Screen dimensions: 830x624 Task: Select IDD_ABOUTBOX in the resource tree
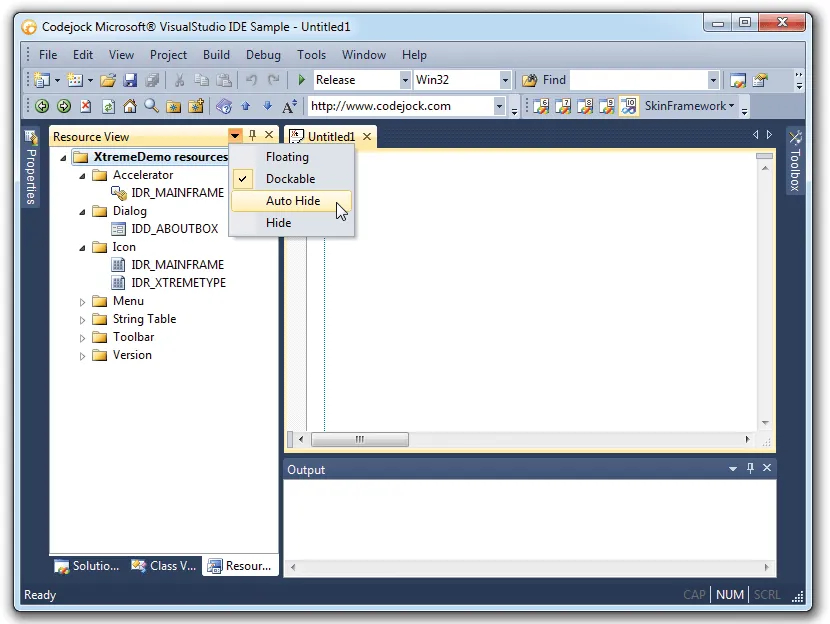coord(174,229)
